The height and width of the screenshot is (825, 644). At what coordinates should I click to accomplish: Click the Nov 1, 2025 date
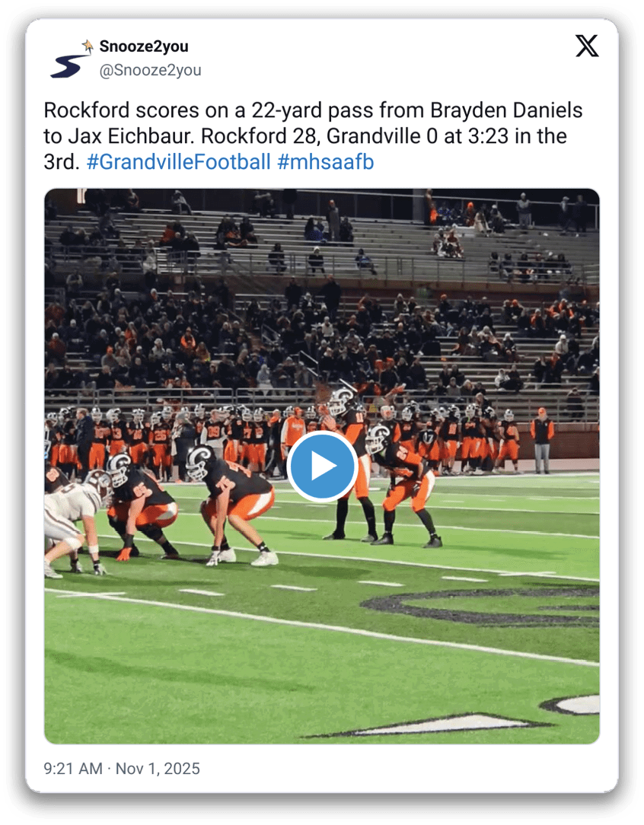[158, 768]
